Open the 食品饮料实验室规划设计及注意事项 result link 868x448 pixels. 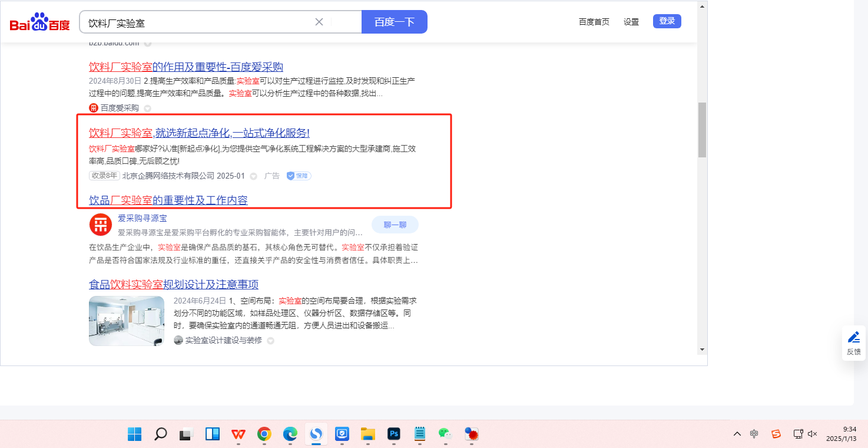[x=174, y=285]
